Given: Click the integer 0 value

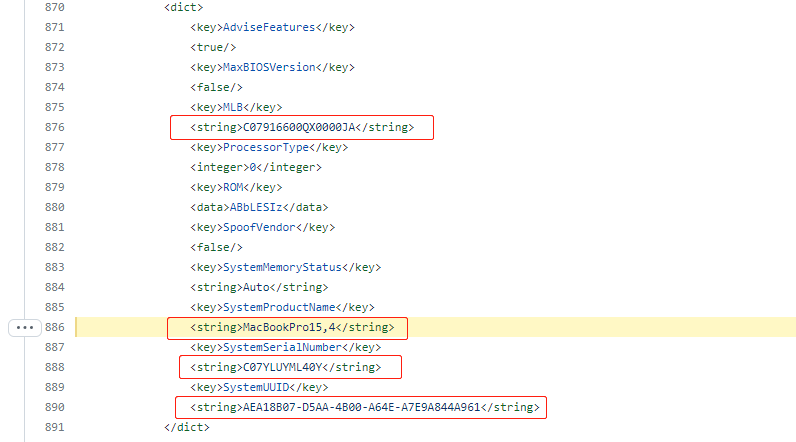Looking at the screenshot, I should (253, 167).
